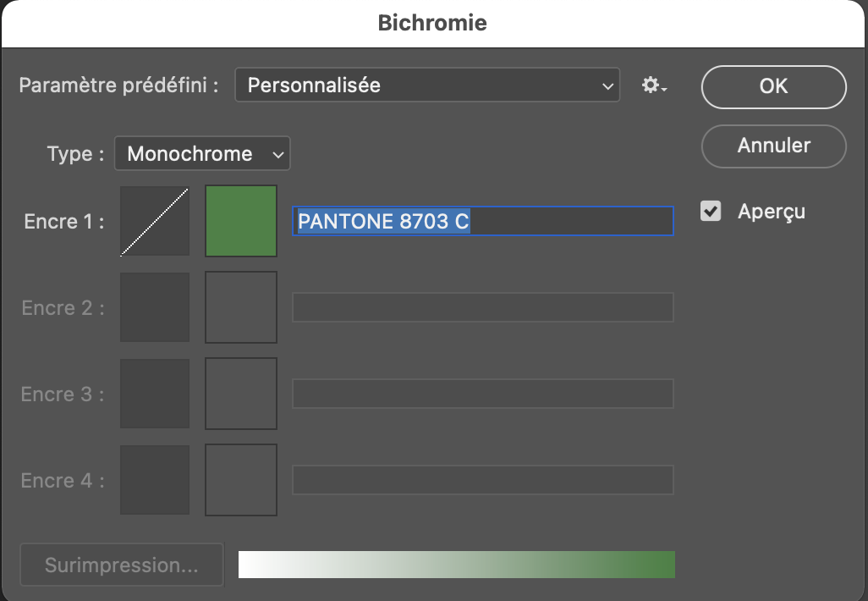Click the Encre 4 color swatch
Viewport: 868px width, 601px height.
click(241, 480)
